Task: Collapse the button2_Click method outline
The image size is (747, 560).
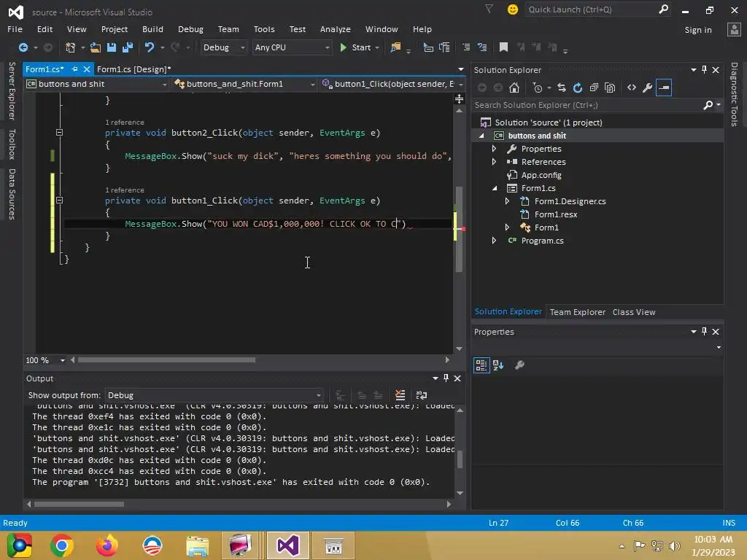Action: [x=59, y=133]
